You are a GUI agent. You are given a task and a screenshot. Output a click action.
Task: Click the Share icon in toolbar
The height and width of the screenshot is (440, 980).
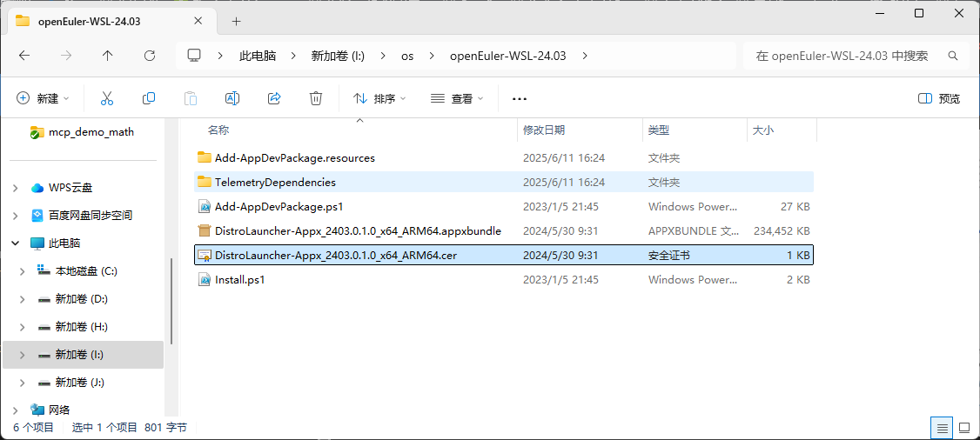pyautogui.click(x=274, y=98)
